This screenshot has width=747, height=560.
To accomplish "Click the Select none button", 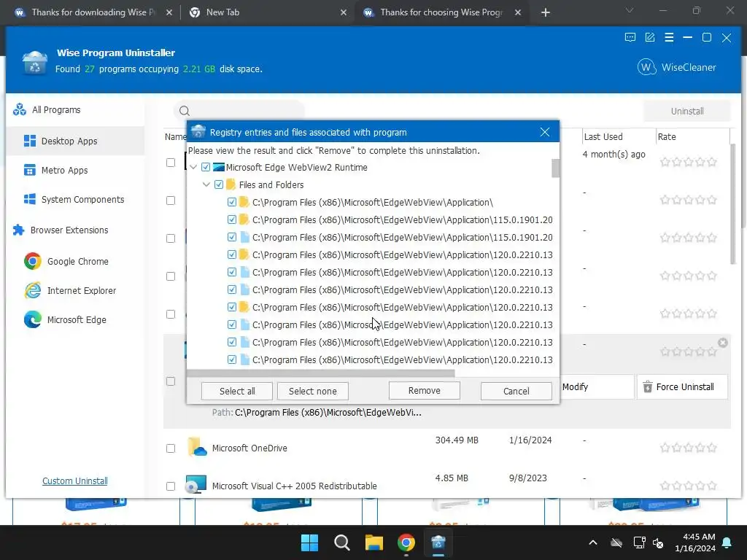I will pyautogui.click(x=312, y=391).
